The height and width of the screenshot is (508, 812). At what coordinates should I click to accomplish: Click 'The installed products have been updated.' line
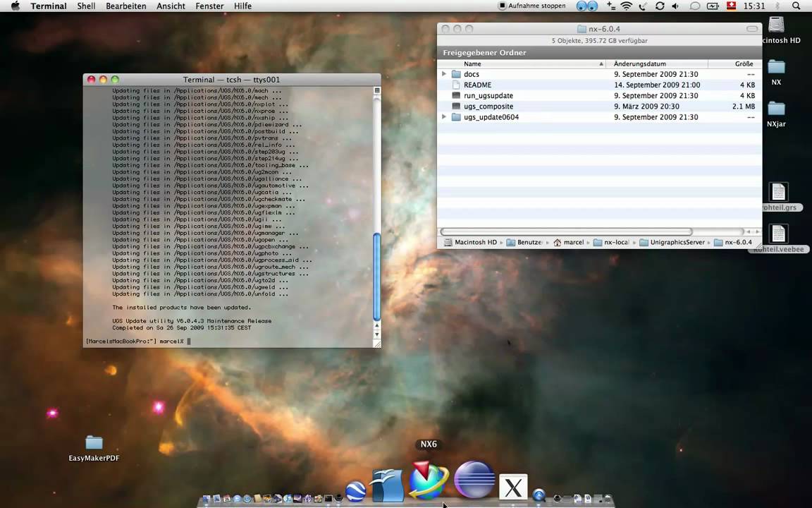181,308
